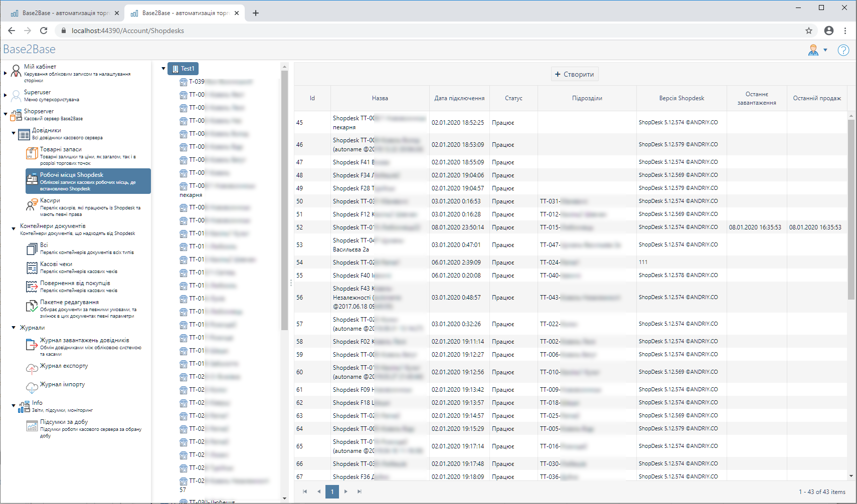The image size is (857, 504).
Task: Sort table by Статус column header
Action: click(x=513, y=98)
